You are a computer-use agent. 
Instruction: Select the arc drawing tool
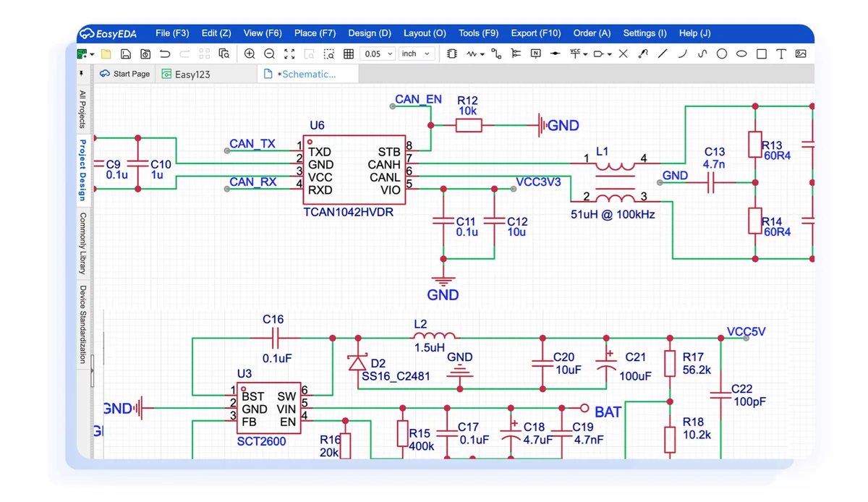(x=682, y=54)
